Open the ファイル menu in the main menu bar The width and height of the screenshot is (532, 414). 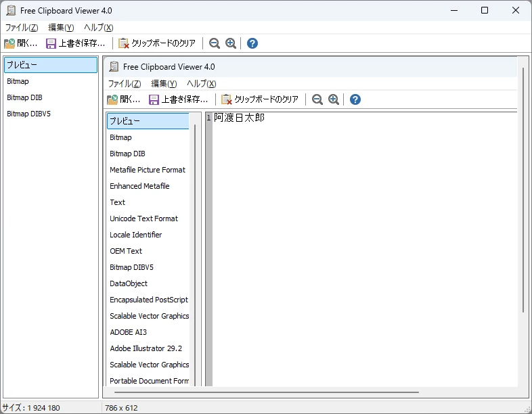tap(22, 28)
